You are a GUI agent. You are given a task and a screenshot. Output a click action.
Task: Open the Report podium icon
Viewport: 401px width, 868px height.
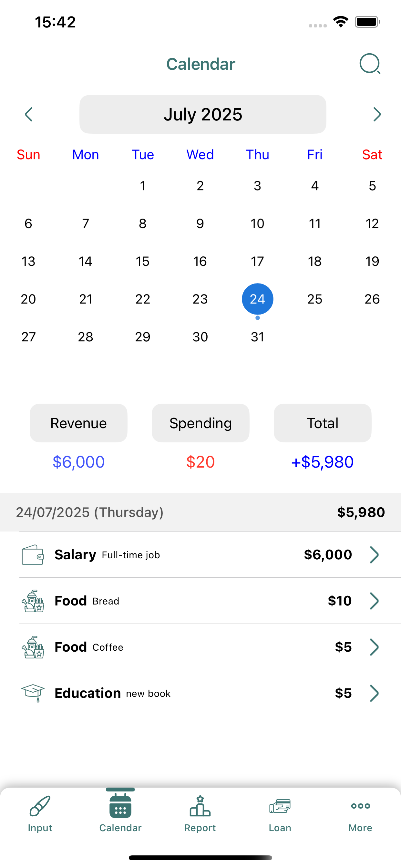tap(200, 806)
